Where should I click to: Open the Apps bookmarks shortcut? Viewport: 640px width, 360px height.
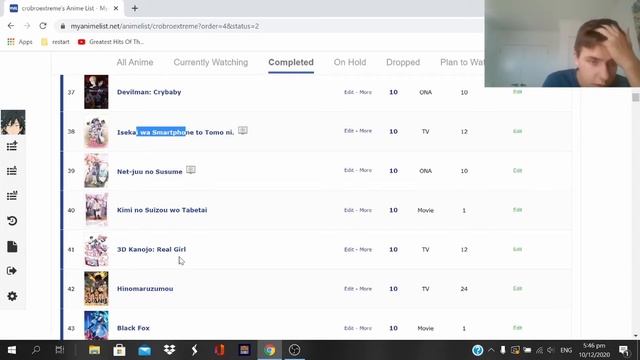point(20,42)
